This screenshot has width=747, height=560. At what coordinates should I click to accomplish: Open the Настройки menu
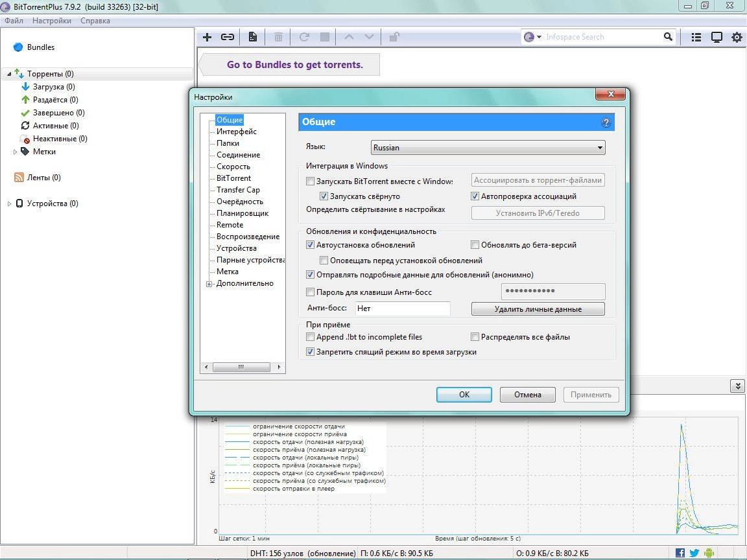[51, 21]
